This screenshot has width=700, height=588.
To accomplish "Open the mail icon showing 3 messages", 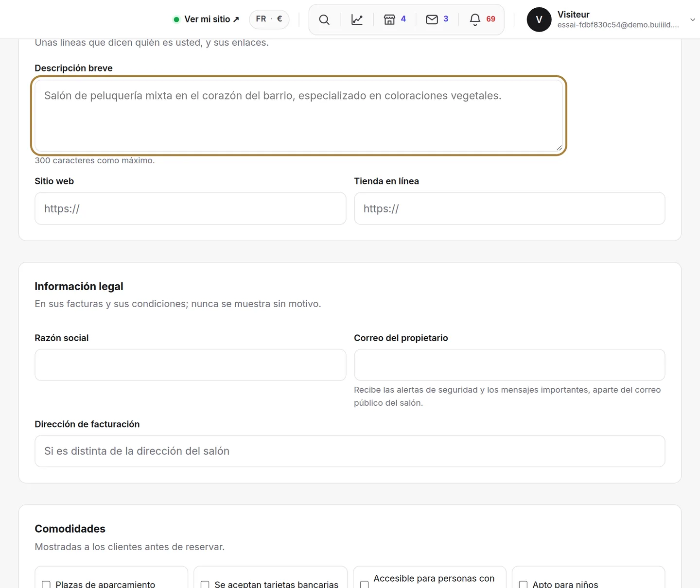I will [x=437, y=19].
